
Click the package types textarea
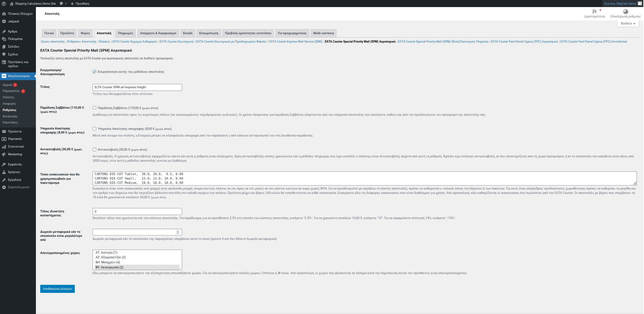[365, 178]
